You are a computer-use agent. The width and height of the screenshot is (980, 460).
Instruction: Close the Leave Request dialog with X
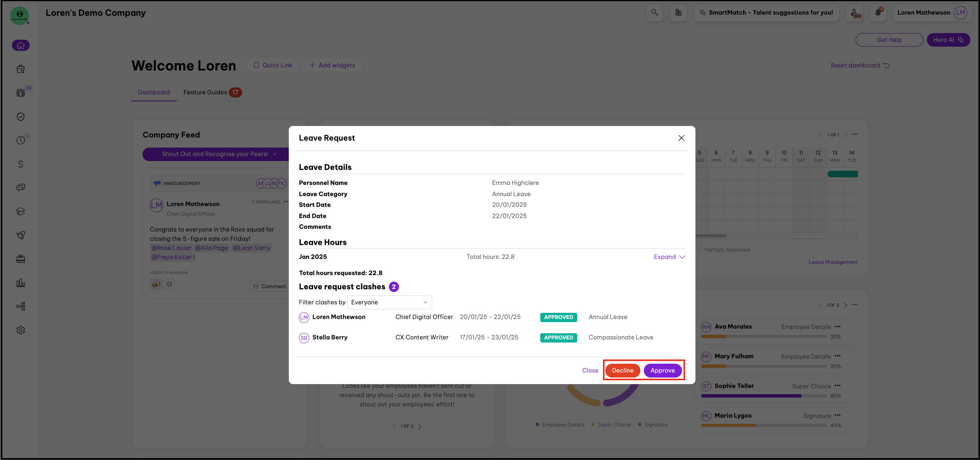(681, 138)
